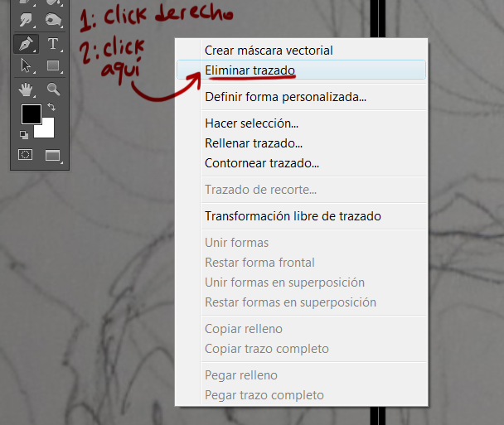The width and height of the screenshot is (504, 425).
Task: Open the white background color swatch
Action: click(47, 130)
